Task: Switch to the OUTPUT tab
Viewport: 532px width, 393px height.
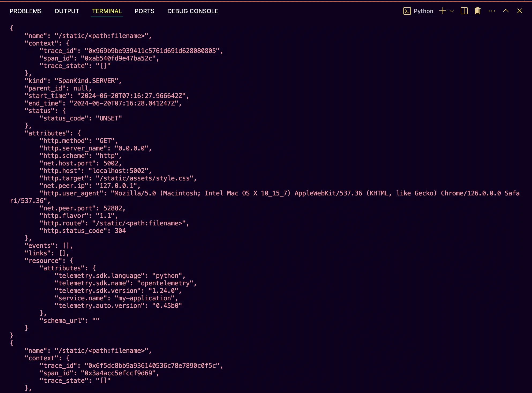Action: click(67, 11)
